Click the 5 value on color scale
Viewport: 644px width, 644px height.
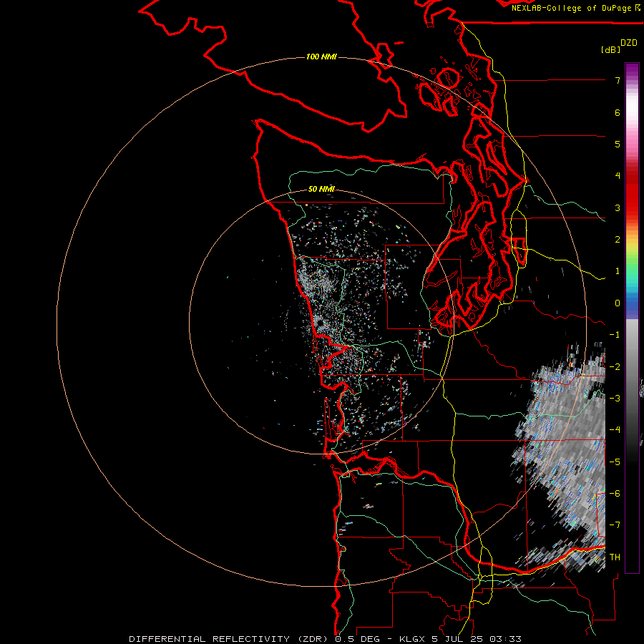pos(618,144)
